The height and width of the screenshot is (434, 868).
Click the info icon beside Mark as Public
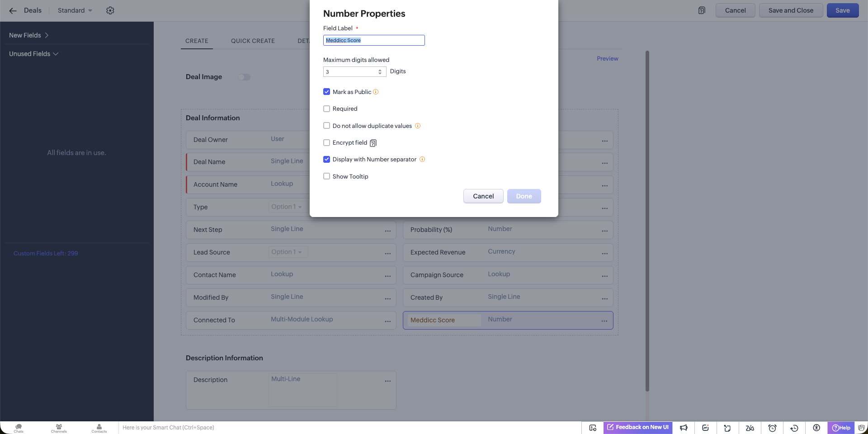[376, 92]
